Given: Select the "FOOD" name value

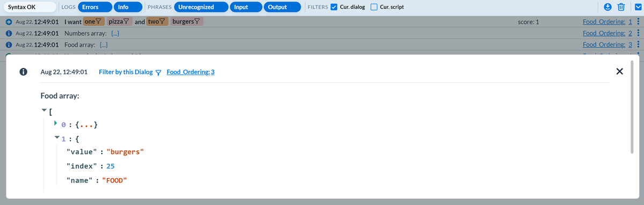Looking at the screenshot, I should coord(114,180).
